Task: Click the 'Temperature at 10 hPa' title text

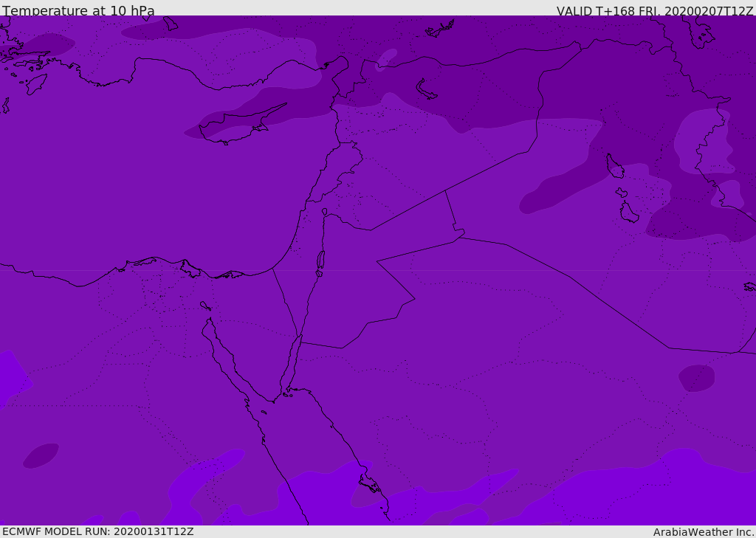Action: (x=78, y=10)
